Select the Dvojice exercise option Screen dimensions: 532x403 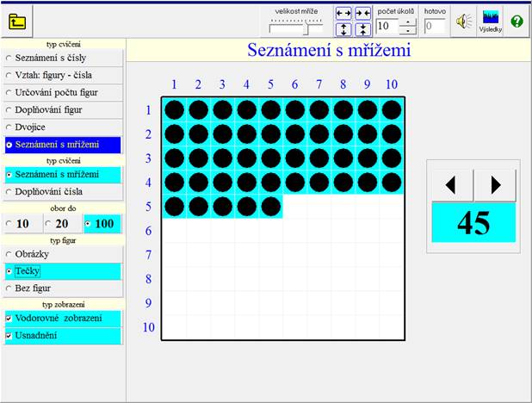click(63, 127)
